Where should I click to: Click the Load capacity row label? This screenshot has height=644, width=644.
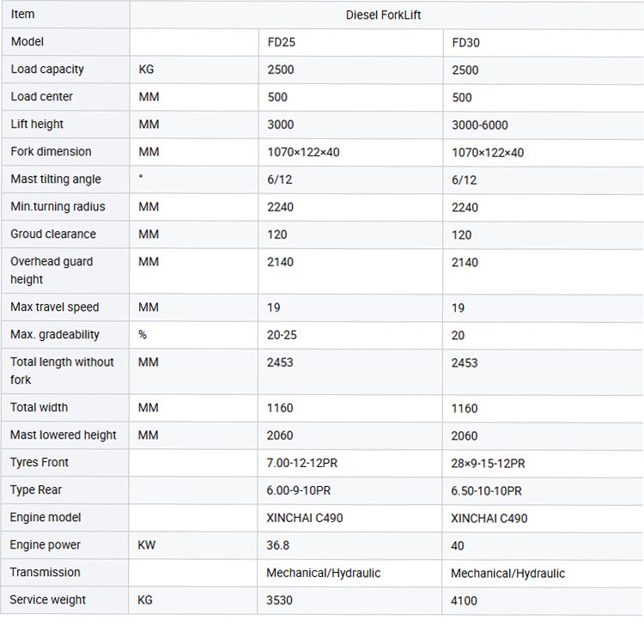click(x=47, y=70)
